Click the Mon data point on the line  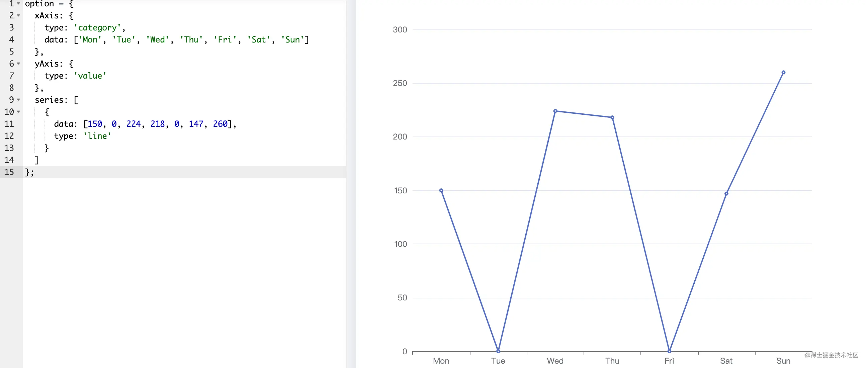tap(441, 190)
